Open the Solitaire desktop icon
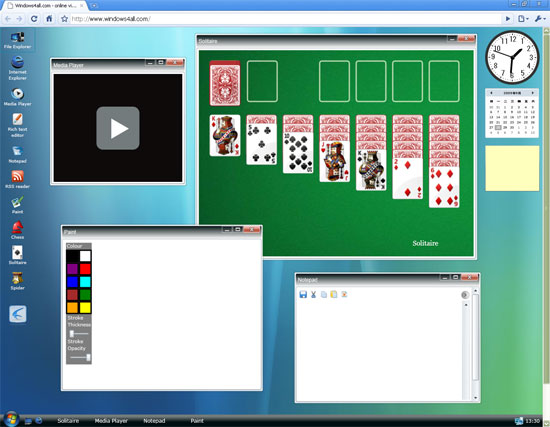This screenshot has height=427, width=550. [x=18, y=255]
